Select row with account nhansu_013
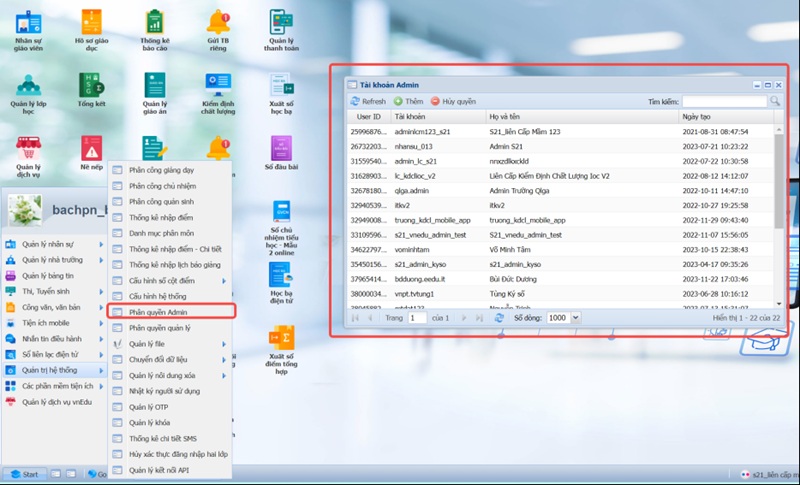This screenshot has width=800, height=485. 561,146
